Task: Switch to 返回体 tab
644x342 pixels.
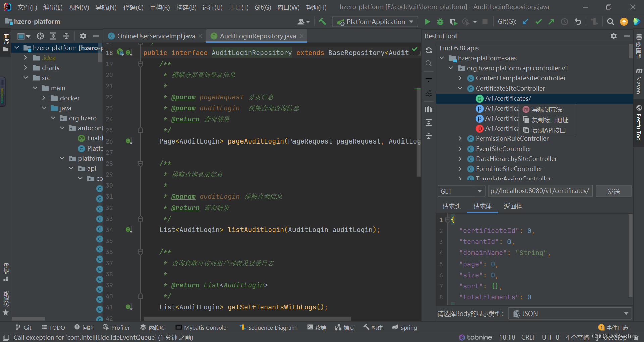Action: (513, 206)
